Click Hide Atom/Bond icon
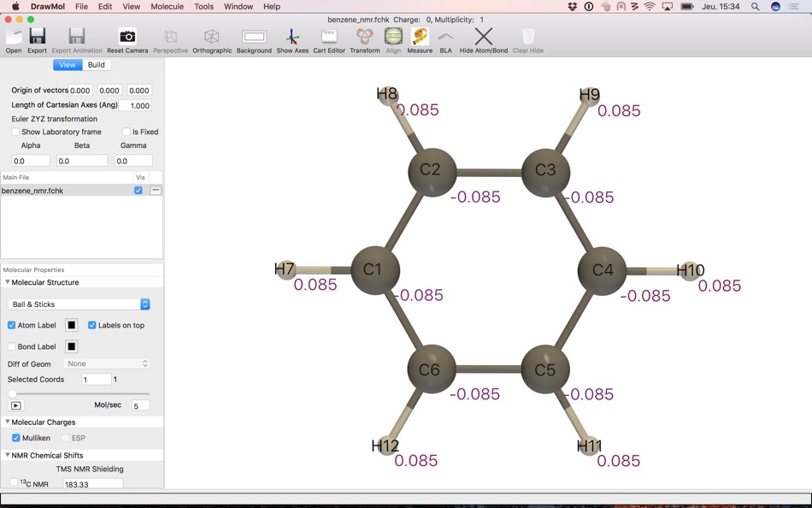This screenshot has width=812, height=508. [484, 37]
